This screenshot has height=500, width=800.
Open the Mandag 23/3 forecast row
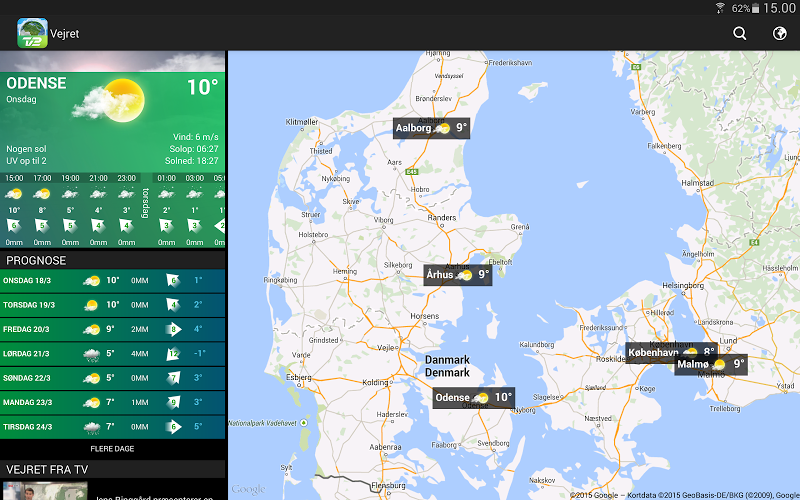pos(112,403)
